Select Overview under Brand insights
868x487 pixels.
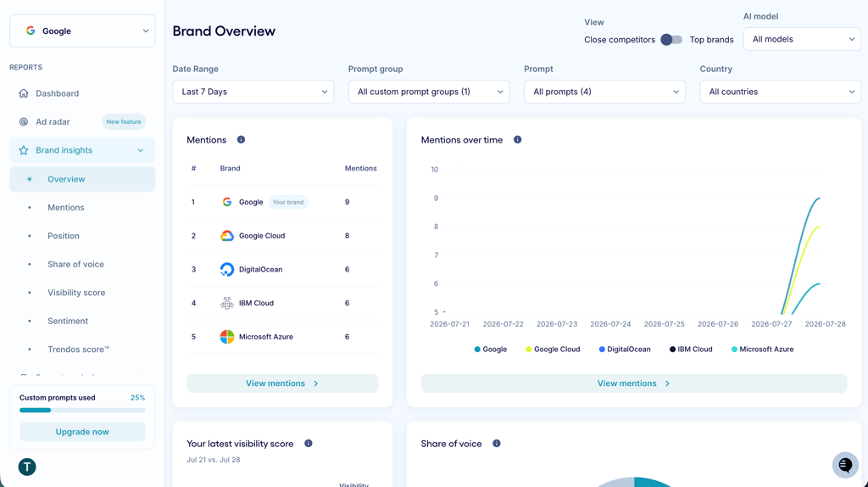[x=82, y=179]
